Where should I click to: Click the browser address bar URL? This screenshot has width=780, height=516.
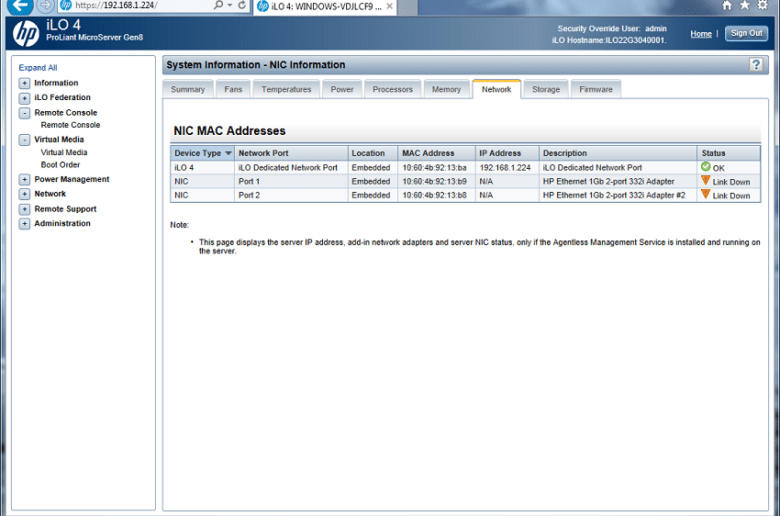coord(116,5)
